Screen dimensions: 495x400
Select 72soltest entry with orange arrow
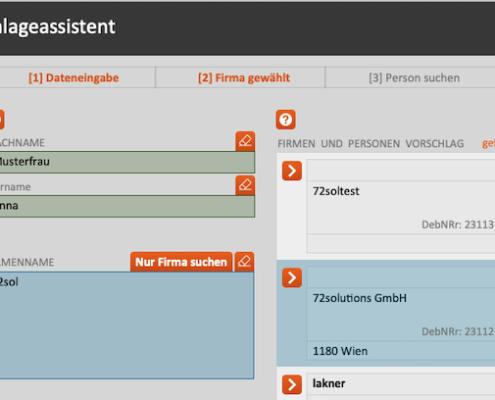click(x=292, y=171)
